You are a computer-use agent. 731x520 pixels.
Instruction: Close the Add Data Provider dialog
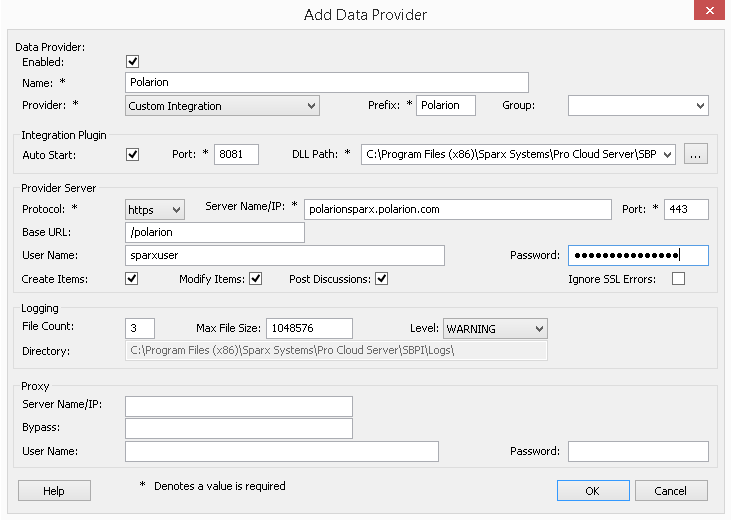pyautogui.click(x=710, y=10)
